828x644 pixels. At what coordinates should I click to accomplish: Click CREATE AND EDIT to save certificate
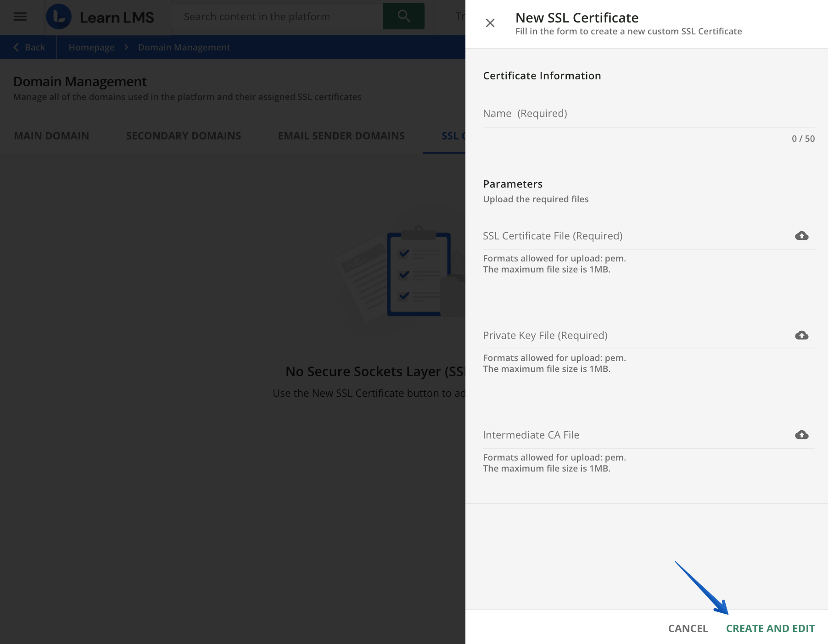pyautogui.click(x=771, y=628)
